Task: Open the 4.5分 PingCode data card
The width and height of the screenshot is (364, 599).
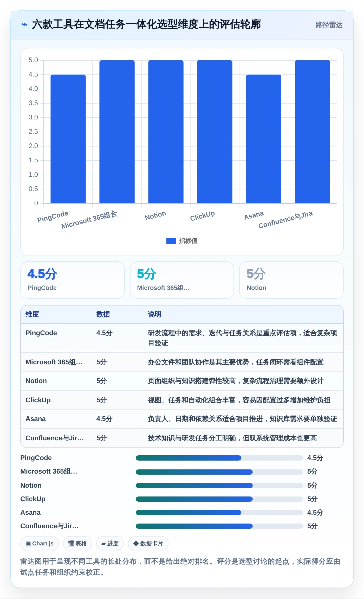Action: point(73,280)
